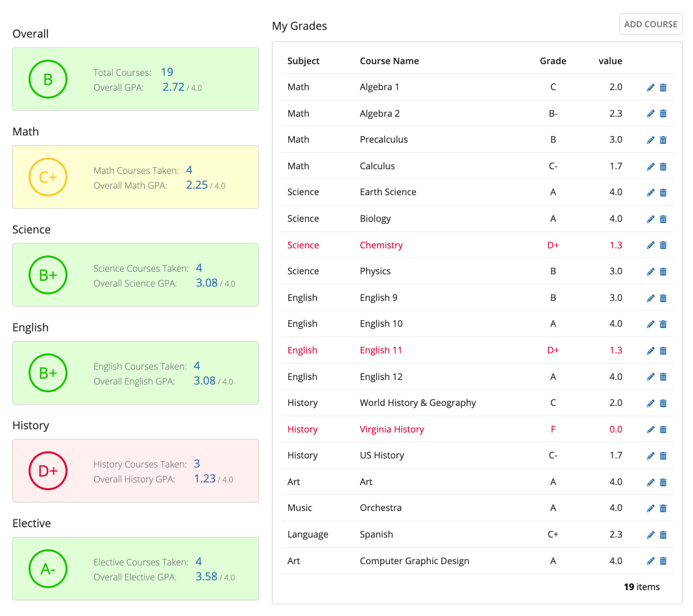Edit the Algebra 1 course entry

650,87
